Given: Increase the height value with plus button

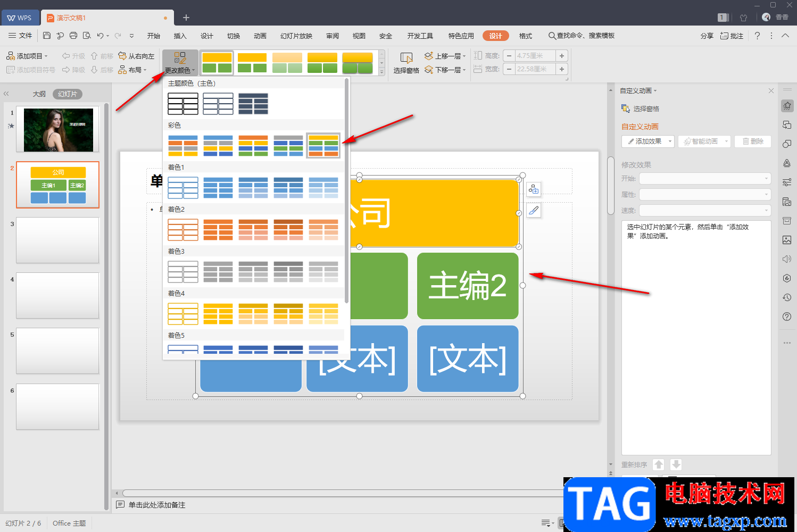Looking at the screenshot, I should (562, 56).
